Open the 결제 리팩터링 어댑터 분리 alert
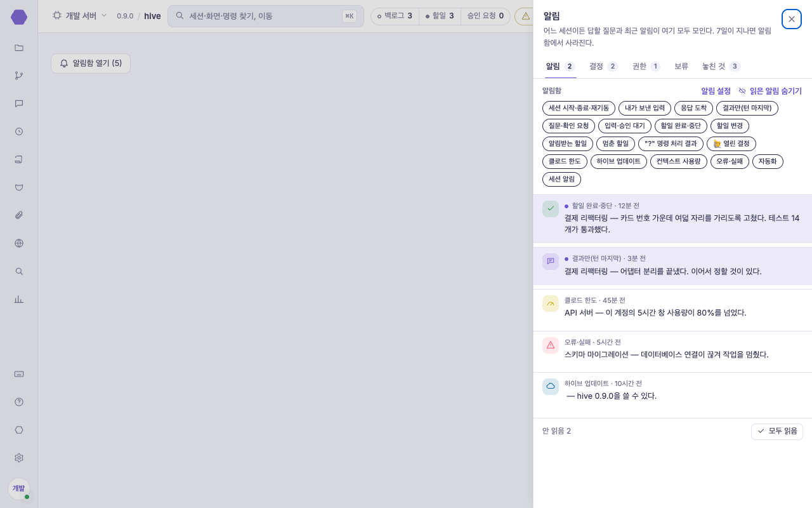 click(x=672, y=265)
